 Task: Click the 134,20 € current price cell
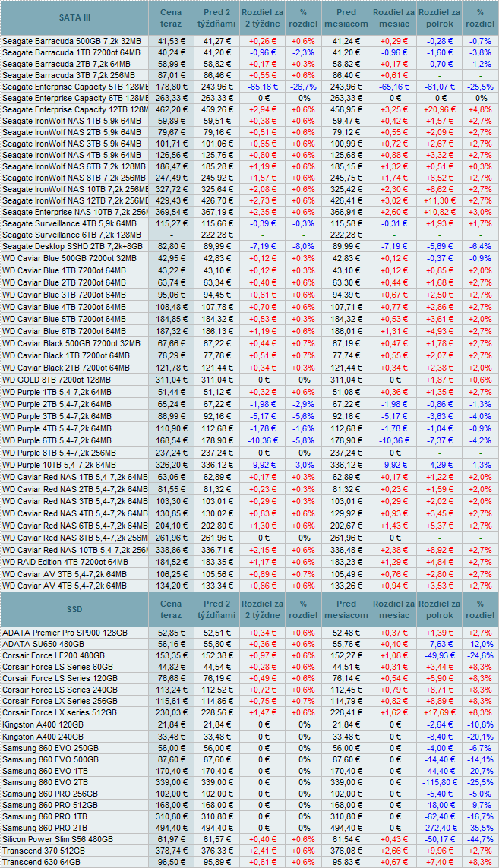(x=172, y=586)
